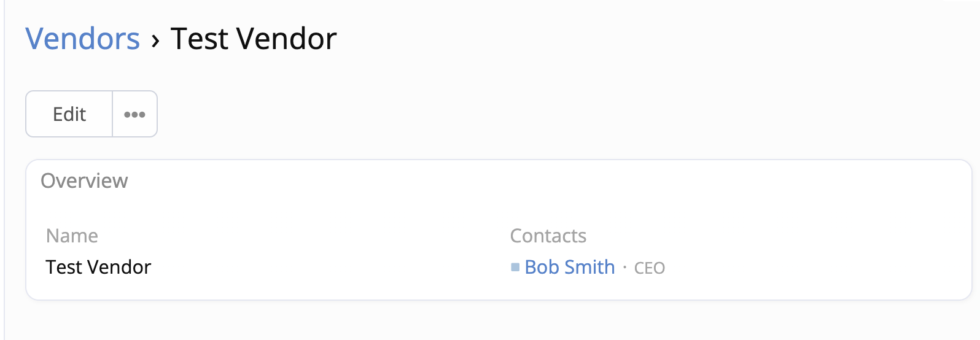The width and height of the screenshot is (980, 340).
Task: Click the Name field label
Action: click(72, 236)
